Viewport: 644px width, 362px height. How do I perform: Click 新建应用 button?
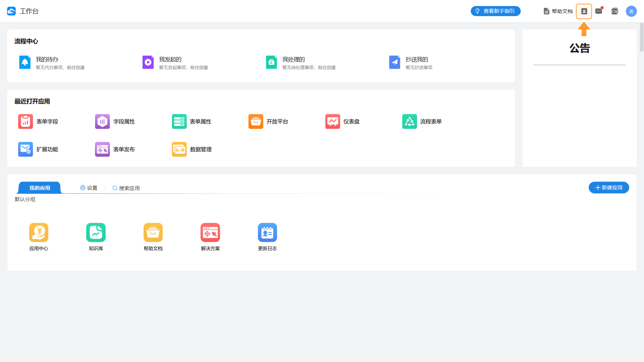click(609, 188)
